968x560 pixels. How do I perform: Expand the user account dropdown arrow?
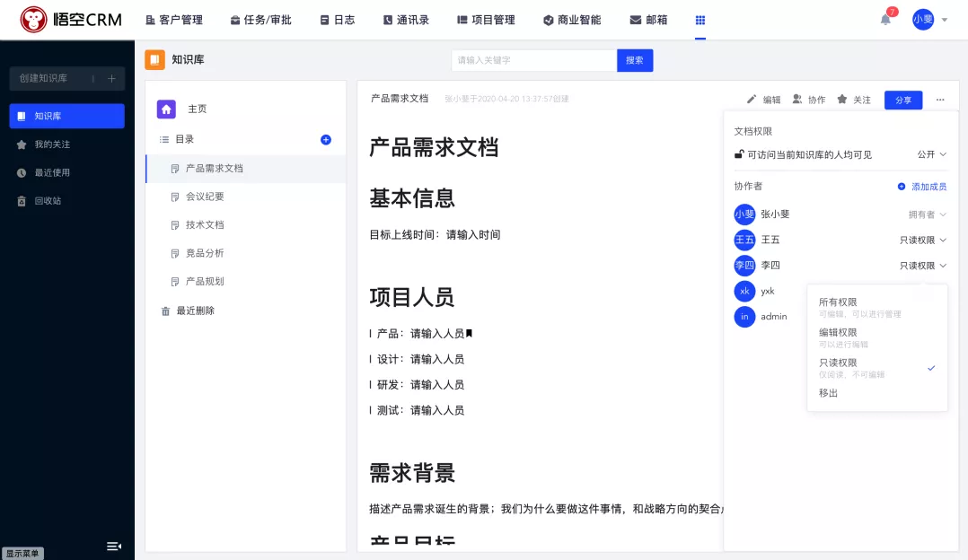[x=945, y=20]
